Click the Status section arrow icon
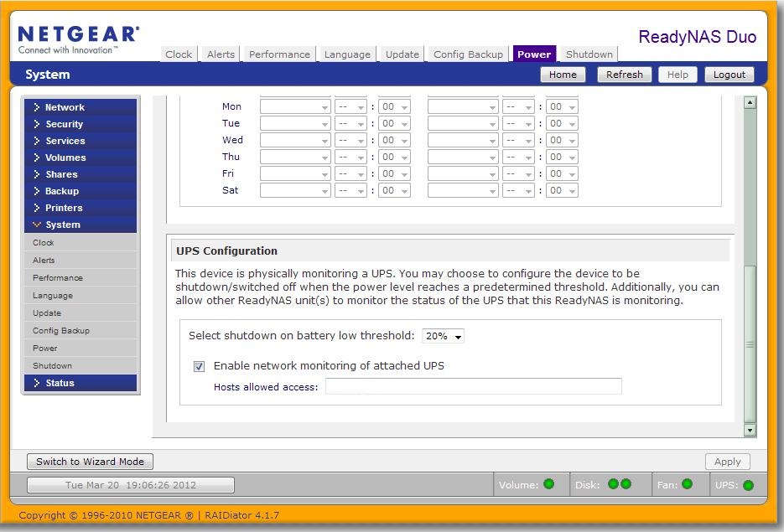This screenshot has height=532, width=784. tap(37, 383)
